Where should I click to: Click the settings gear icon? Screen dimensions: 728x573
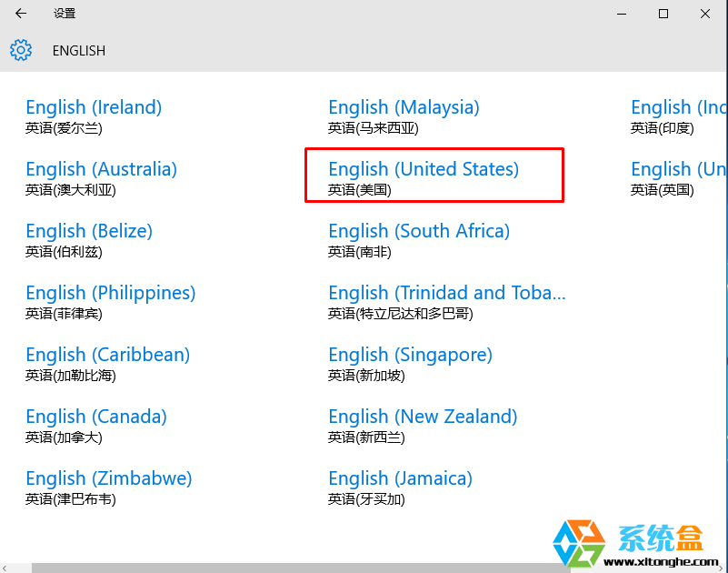tap(21, 50)
